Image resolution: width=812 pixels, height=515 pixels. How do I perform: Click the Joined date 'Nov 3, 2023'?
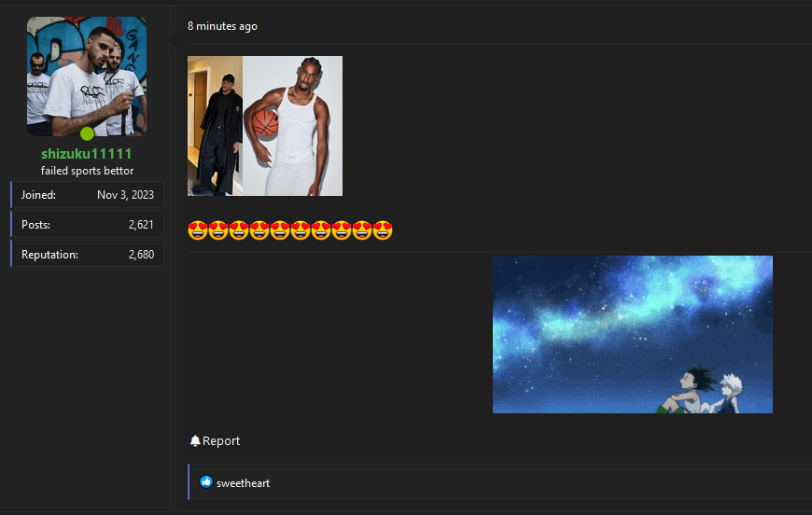click(125, 195)
